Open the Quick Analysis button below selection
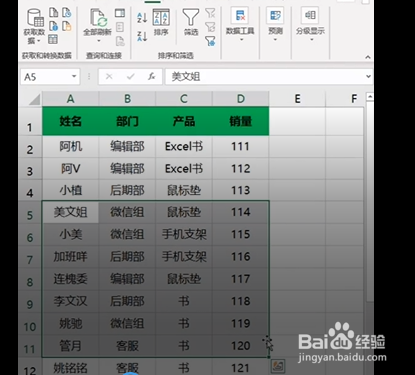This screenshot has height=375, width=415. tap(278, 366)
